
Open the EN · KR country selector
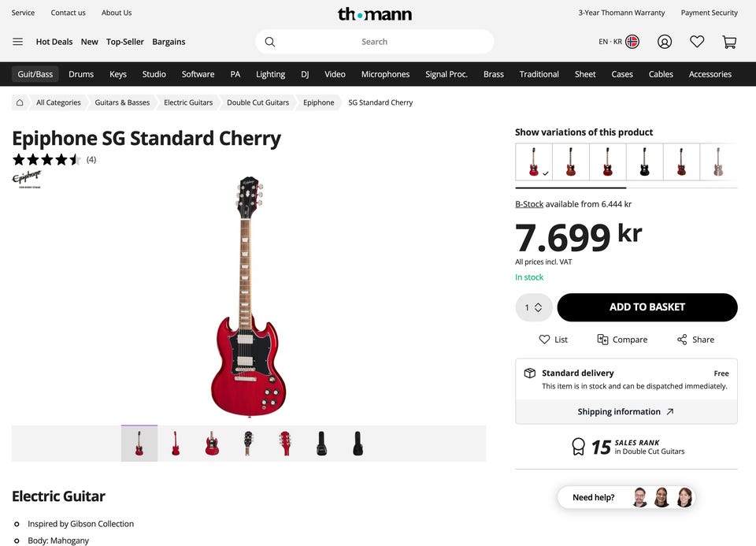[618, 42]
